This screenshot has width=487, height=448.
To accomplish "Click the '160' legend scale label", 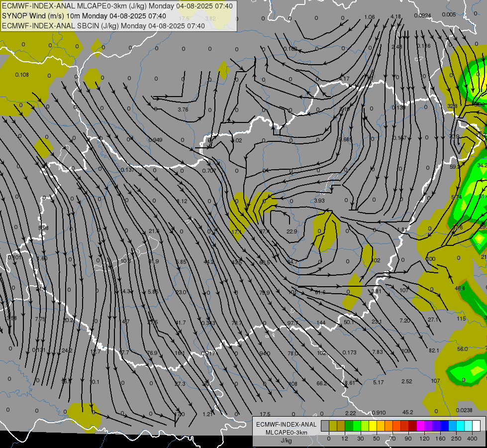I will click(440, 439).
